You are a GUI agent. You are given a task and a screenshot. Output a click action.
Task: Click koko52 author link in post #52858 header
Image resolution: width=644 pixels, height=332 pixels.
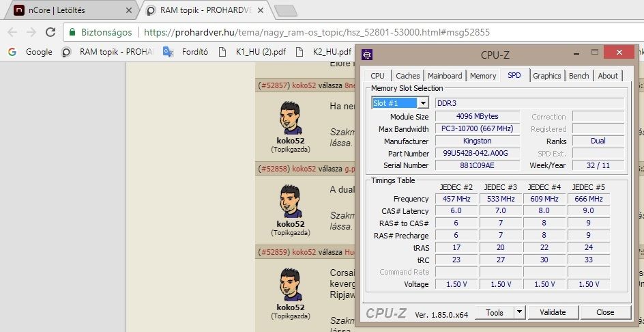tap(304, 169)
